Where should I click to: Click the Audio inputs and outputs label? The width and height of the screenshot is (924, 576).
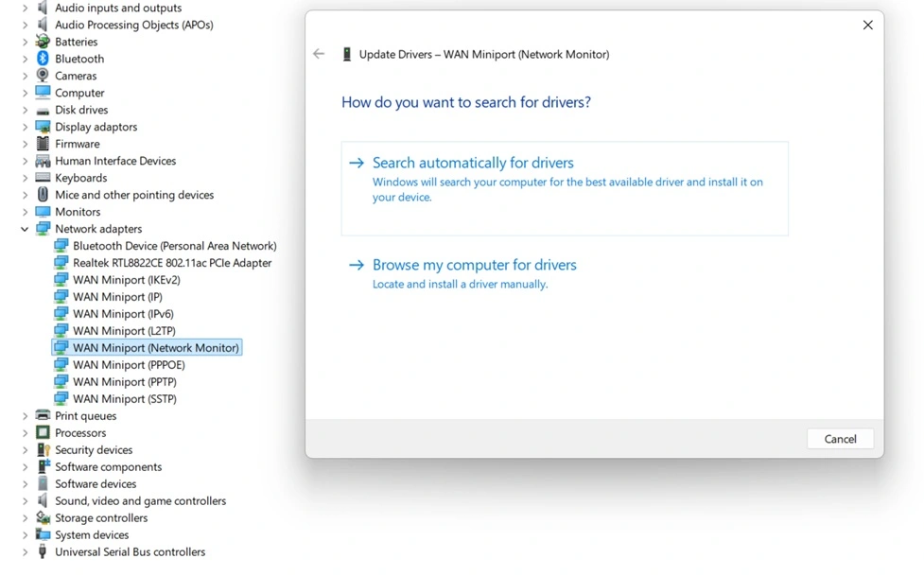118,8
